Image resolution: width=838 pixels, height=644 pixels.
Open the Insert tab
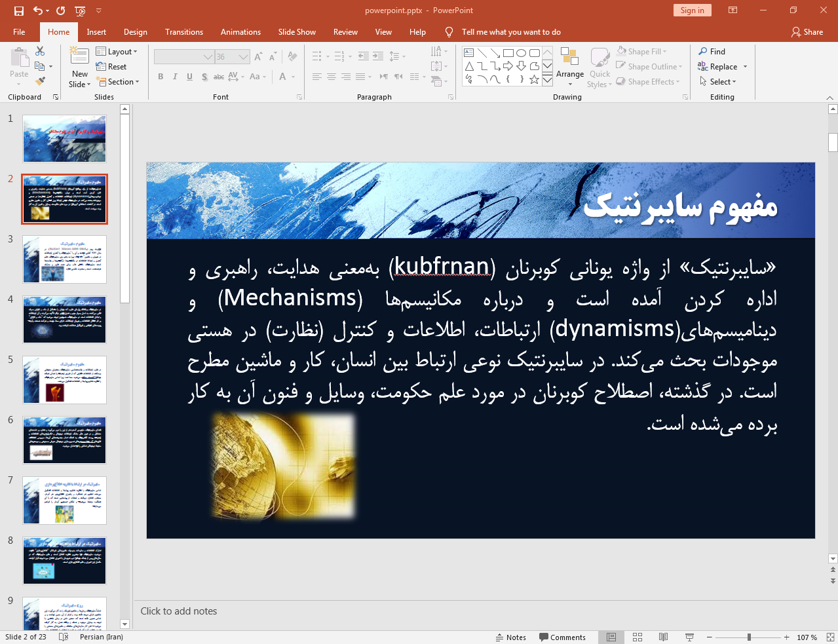pyautogui.click(x=96, y=32)
